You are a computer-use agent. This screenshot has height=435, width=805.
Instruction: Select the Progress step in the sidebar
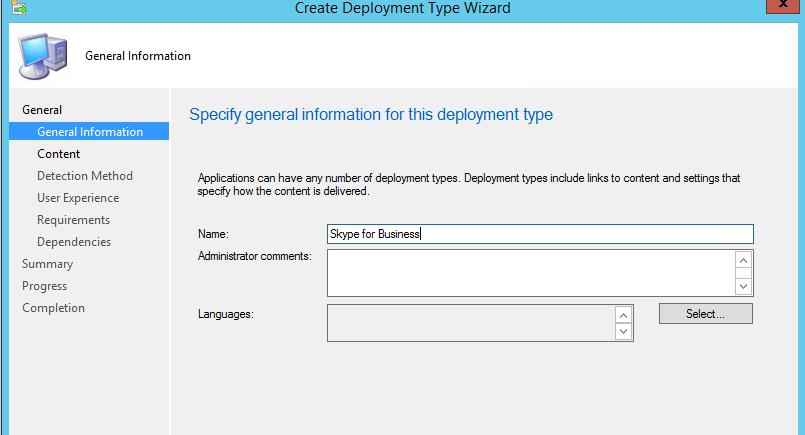pos(46,286)
